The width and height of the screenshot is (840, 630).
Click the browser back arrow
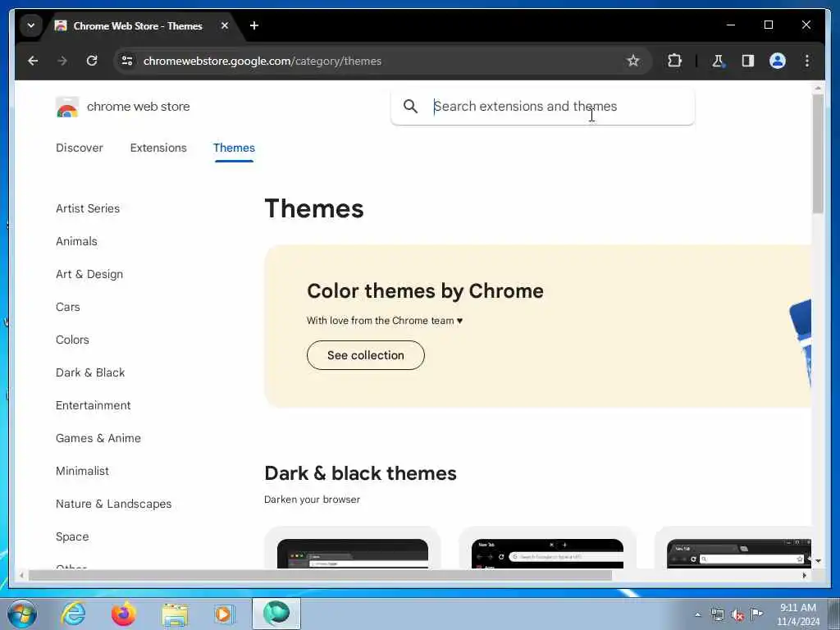[33, 61]
